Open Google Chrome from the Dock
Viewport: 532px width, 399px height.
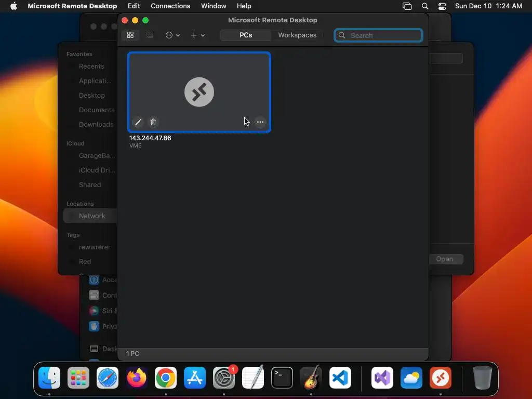pos(166,378)
